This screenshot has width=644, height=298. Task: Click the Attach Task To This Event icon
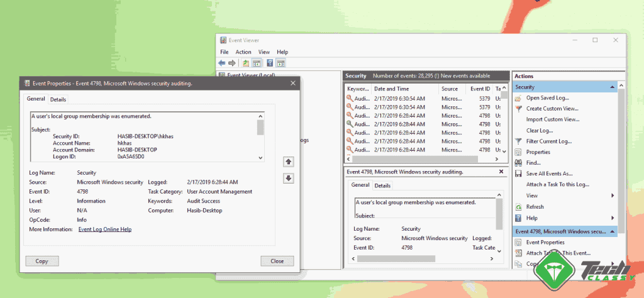tap(518, 253)
